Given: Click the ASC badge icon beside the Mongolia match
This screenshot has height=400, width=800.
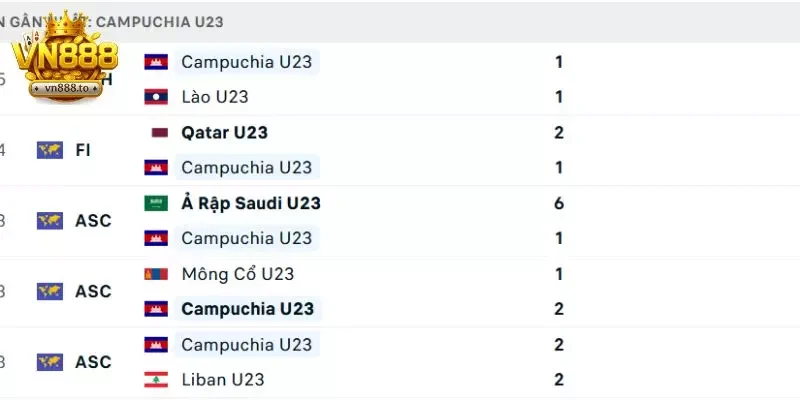Looking at the screenshot, I should pos(49,292).
